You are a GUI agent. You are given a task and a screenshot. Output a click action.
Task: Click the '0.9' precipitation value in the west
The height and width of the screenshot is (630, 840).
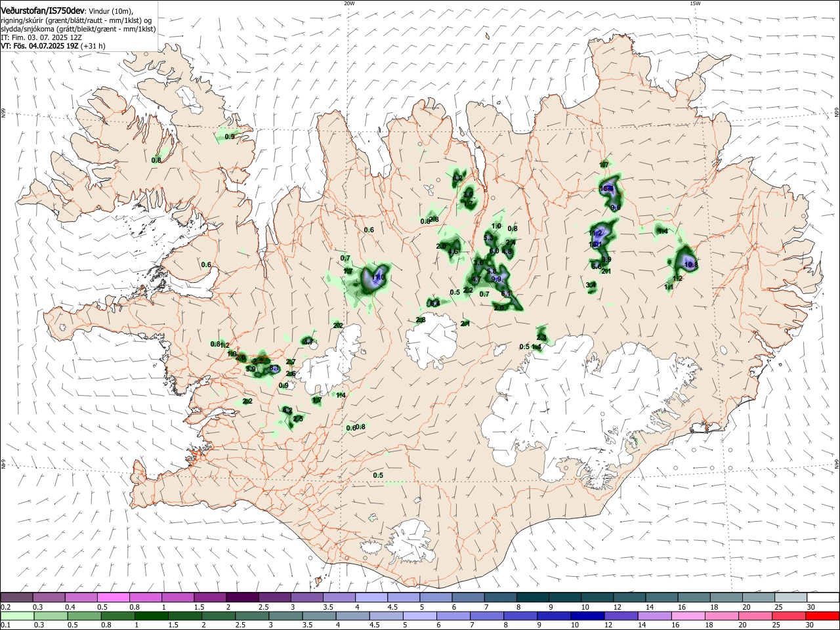click(x=283, y=385)
